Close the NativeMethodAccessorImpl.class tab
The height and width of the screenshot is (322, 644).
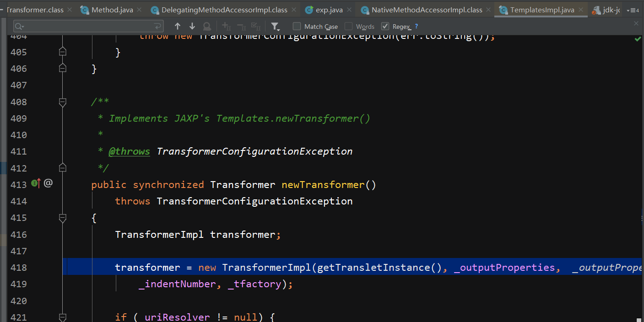click(x=488, y=9)
